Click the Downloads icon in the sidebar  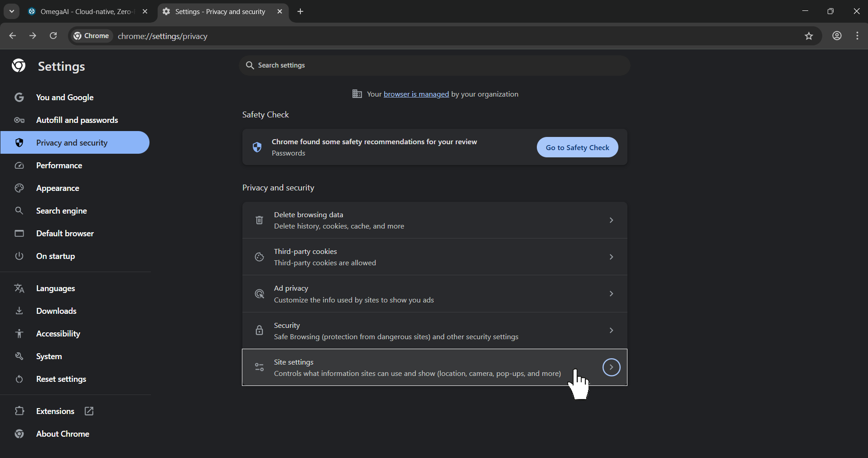point(19,311)
